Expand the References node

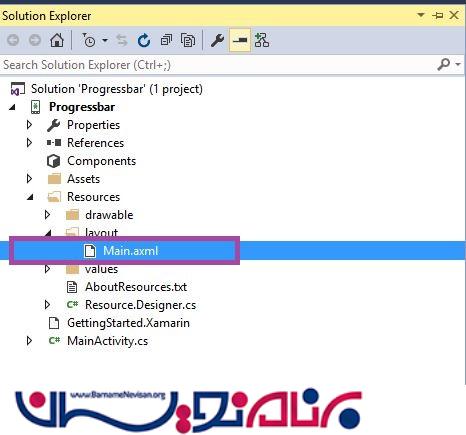[x=29, y=143]
